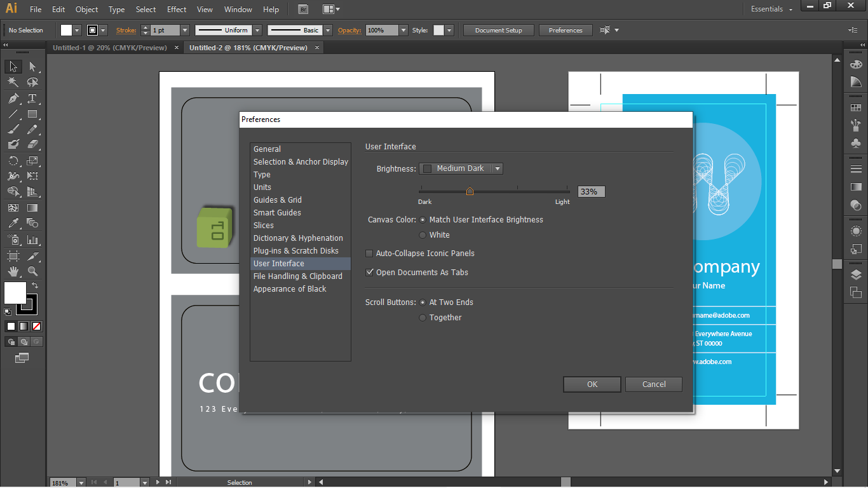Viewport: 868px width, 488px height.
Task: Activate the Zoom tool
Action: pyautogui.click(x=32, y=272)
